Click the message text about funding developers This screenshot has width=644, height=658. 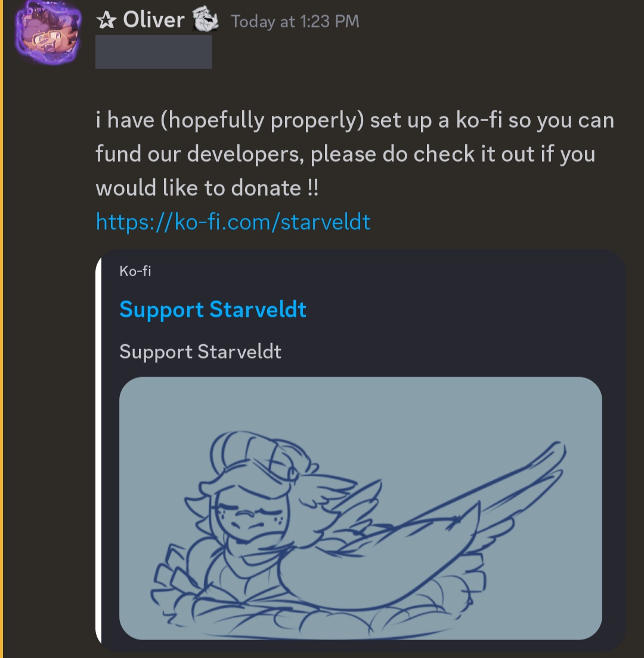[355, 153]
